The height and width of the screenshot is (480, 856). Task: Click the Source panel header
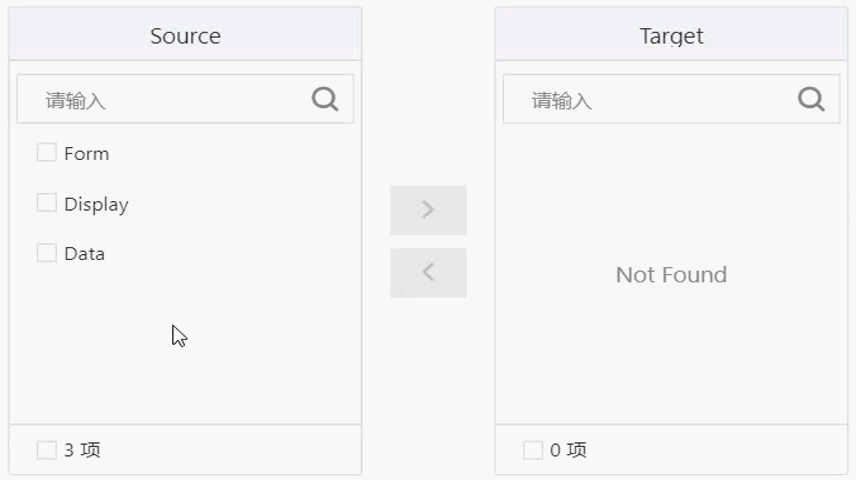[x=185, y=34]
